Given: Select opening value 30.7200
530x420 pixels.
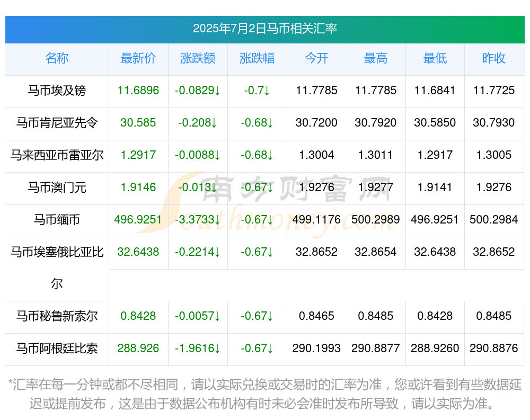Looking at the screenshot, I should pos(316,123).
